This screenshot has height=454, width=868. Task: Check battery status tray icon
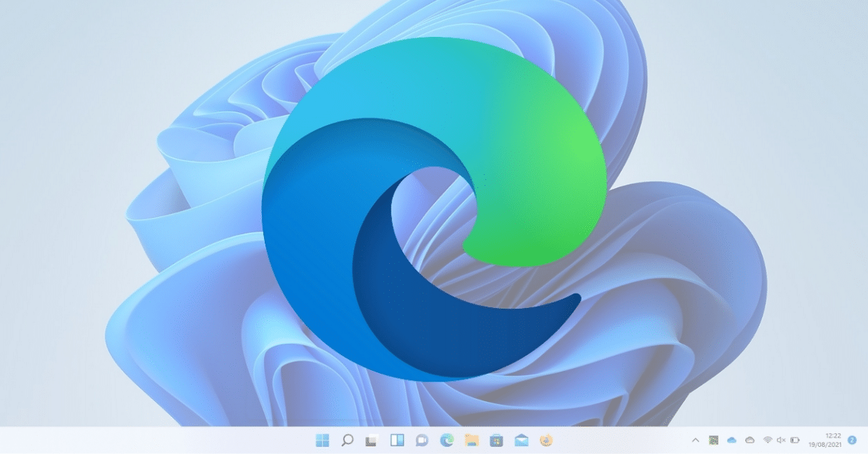point(795,440)
